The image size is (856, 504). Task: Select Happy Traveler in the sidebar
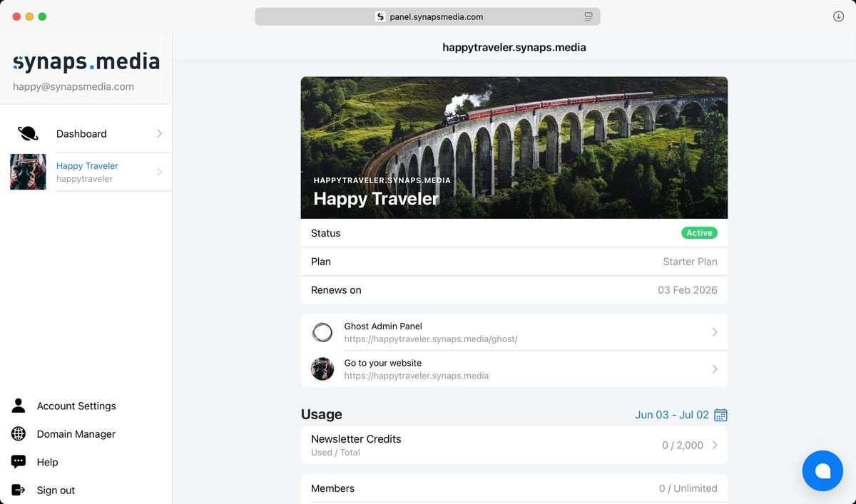(x=87, y=172)
